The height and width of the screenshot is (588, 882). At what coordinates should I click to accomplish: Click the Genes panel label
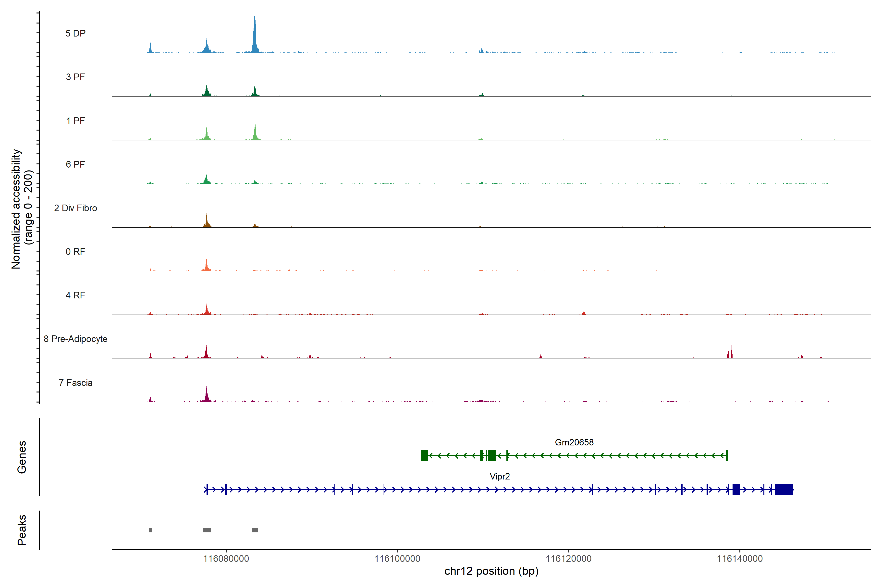pyautogui.click(x=22, y=457)
